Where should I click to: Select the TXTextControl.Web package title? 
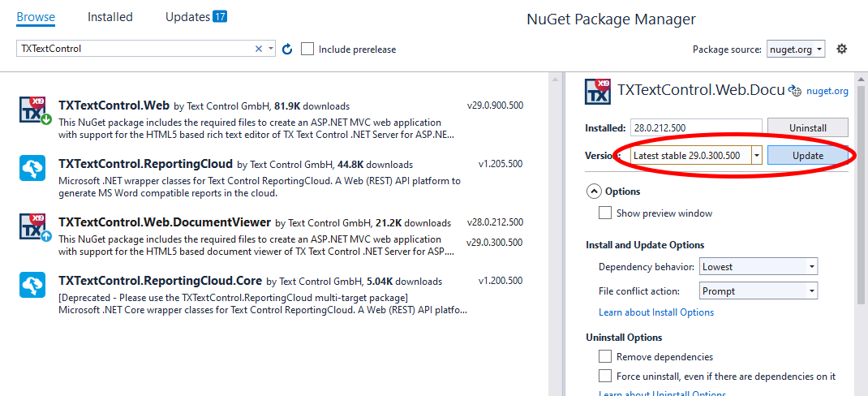click(114, 105)
